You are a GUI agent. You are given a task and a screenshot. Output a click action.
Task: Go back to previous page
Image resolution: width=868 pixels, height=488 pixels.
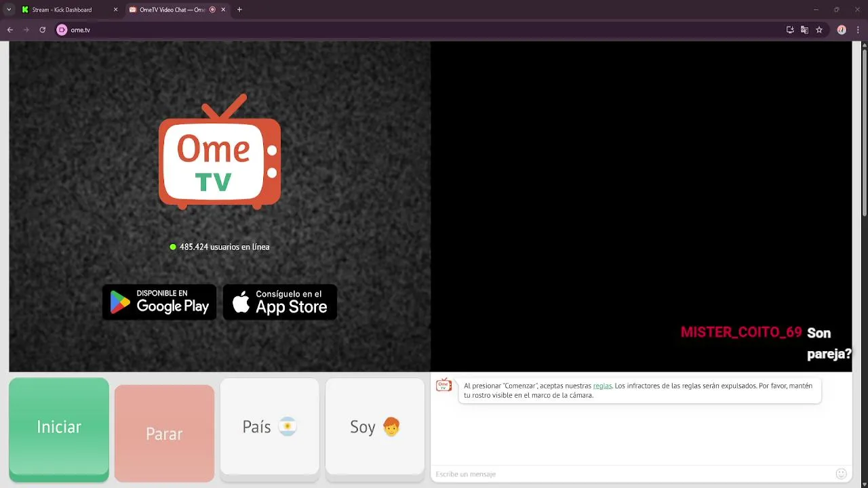click(10, 30)
